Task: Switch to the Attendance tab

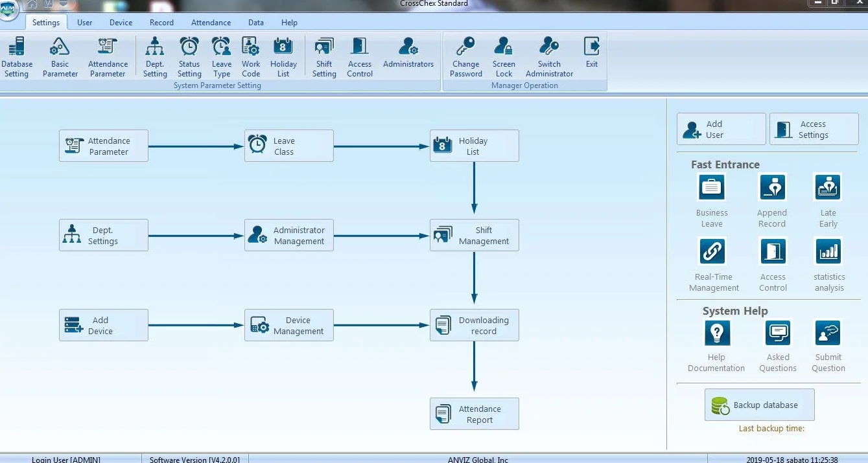Action: [211, 22]
